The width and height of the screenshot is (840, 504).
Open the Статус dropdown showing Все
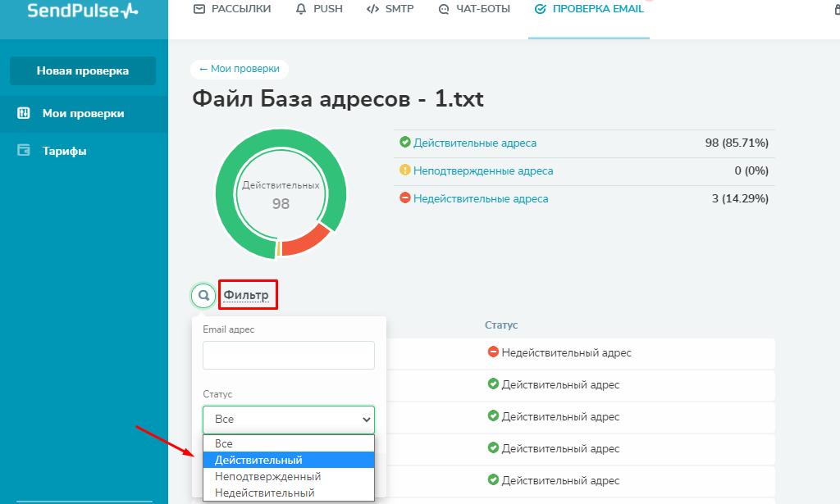(x=289, y=419)
